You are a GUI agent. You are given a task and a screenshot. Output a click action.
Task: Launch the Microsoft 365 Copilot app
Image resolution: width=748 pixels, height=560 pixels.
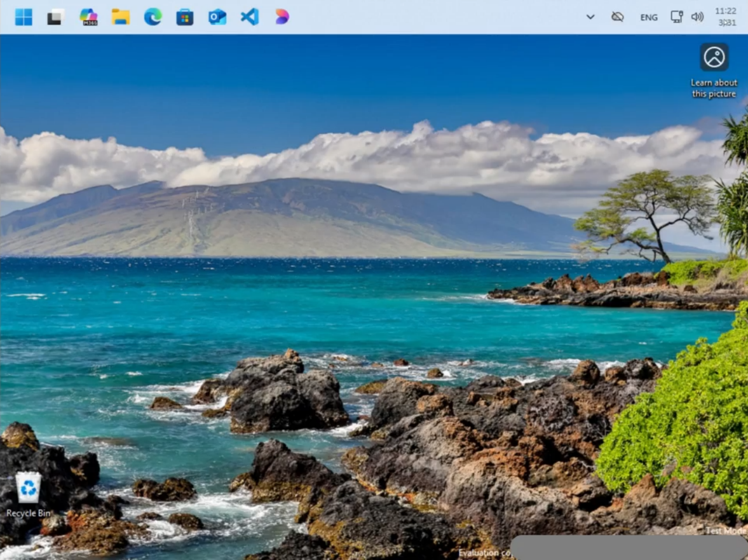(89, 17)
